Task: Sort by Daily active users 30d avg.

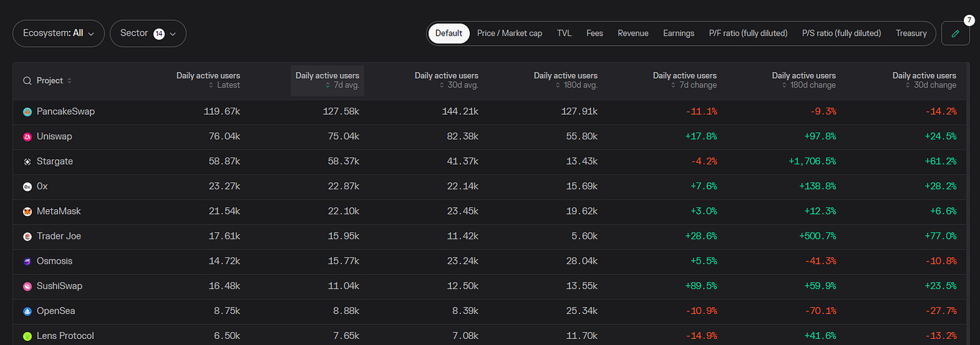Action: (446, 81)
